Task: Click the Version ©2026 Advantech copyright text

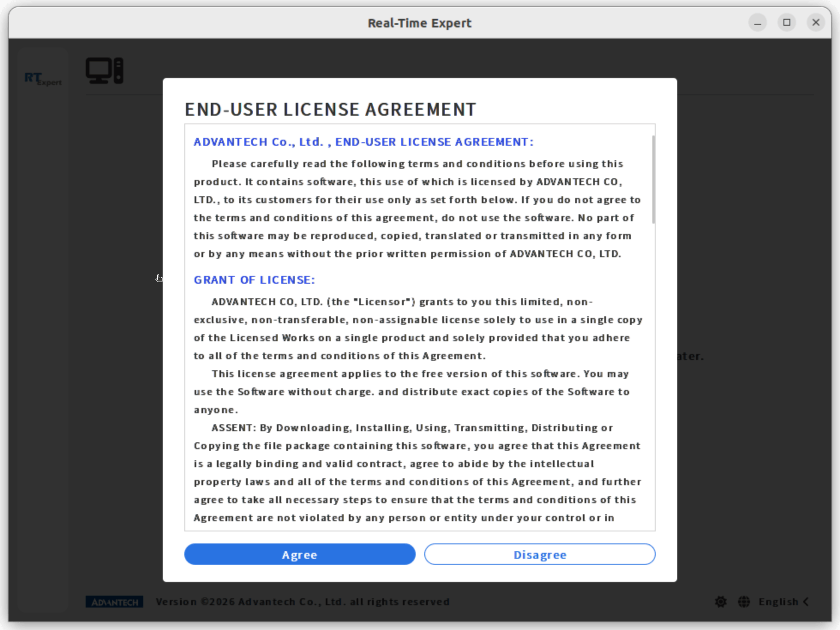Action: point(303,602)
